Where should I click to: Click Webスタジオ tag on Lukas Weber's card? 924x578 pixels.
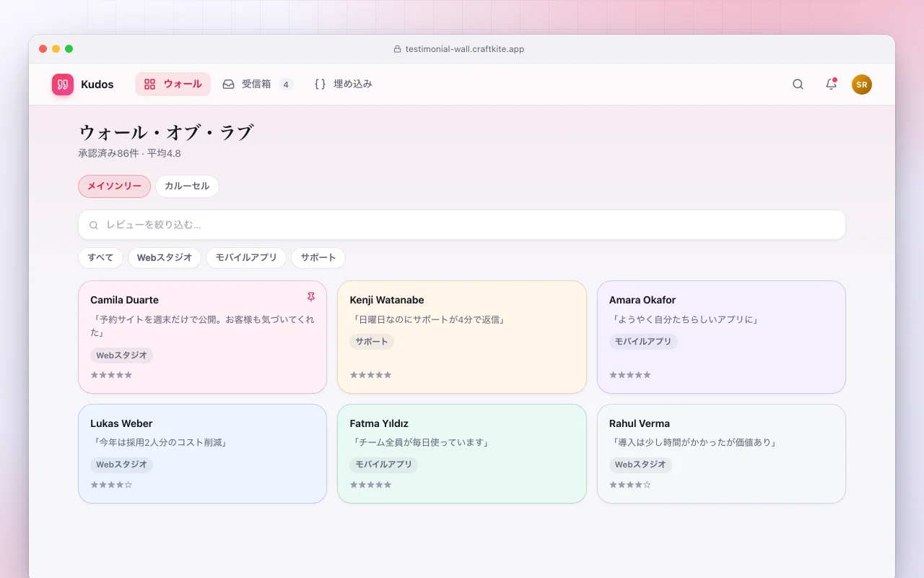click(x=121, y=465)
